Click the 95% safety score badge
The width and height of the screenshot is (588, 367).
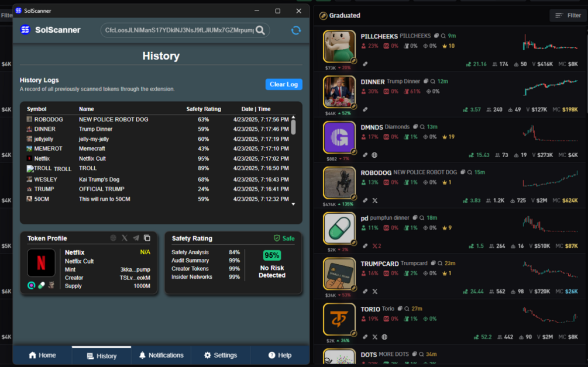pos(272,255)
